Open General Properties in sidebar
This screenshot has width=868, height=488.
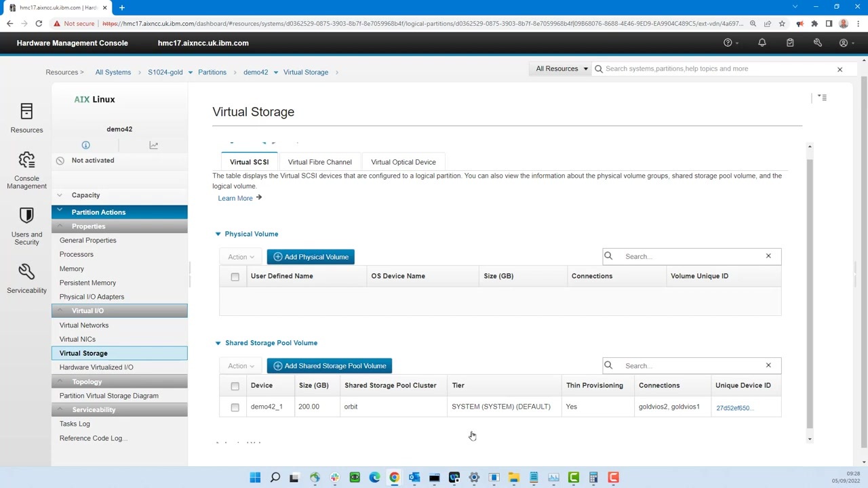tap(87, 240)
